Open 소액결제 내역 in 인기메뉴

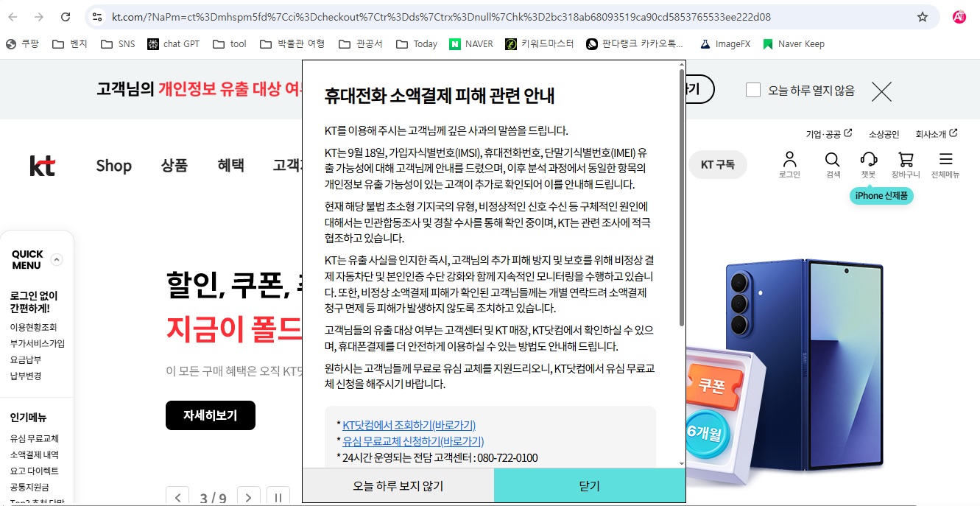click(x=35, y=454)
